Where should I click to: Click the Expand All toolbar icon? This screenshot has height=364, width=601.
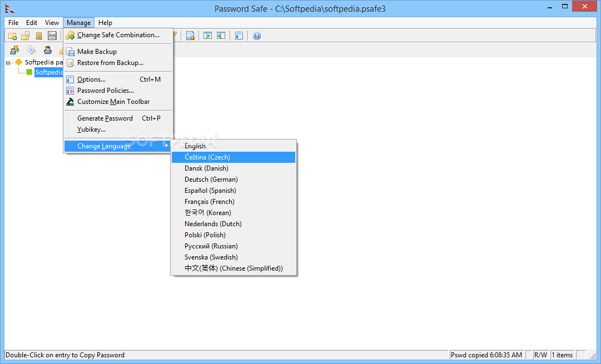point(207,36)
